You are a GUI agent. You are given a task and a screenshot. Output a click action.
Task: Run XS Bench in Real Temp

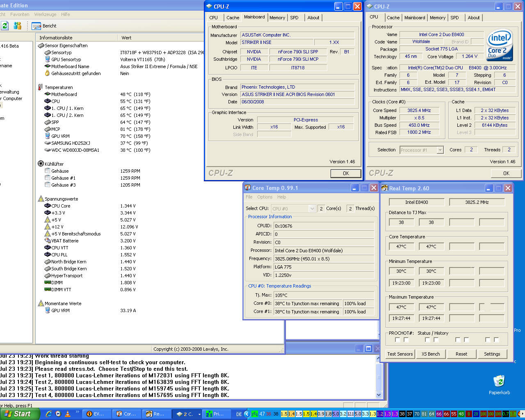431,354
